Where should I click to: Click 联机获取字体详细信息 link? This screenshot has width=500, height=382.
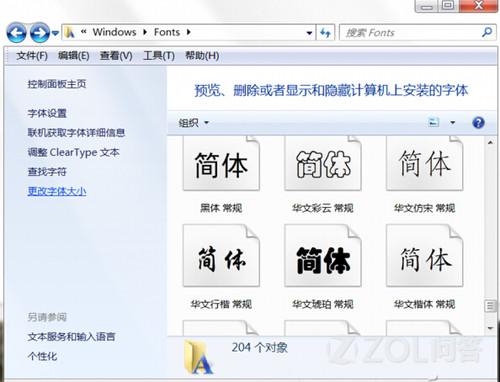pyautogui.click(x=76, y=133)
